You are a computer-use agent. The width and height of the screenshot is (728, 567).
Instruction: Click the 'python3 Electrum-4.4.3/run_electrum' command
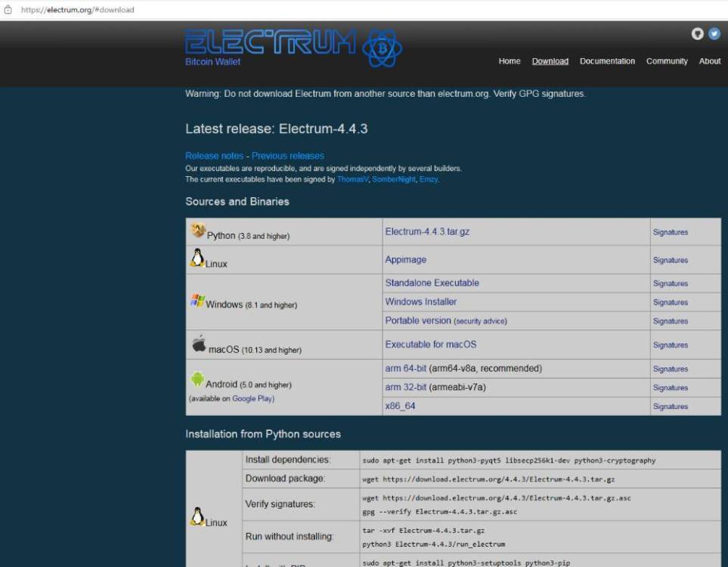[433, 544]
